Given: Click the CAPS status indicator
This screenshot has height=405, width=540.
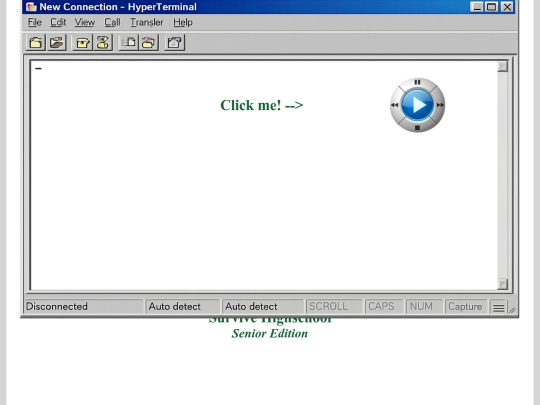Looking at the screenshot, I should [x=384, y=306].
